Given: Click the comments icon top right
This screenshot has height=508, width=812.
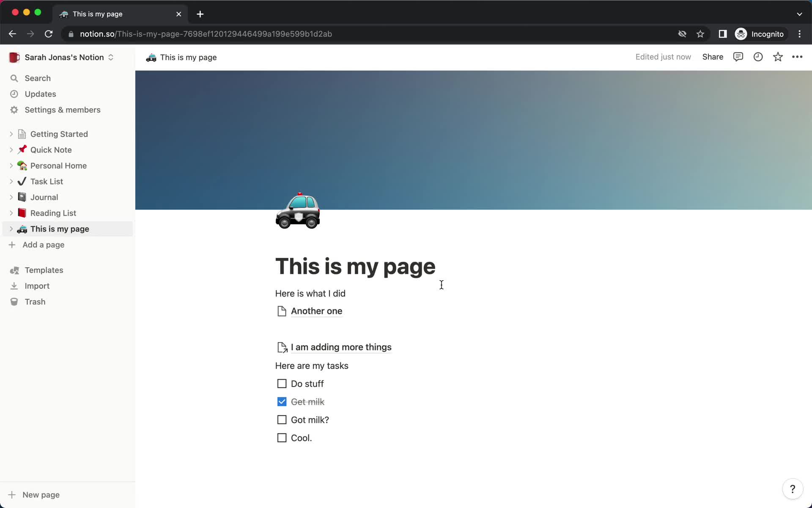Looking at the screenshot, I should [738, 57].
